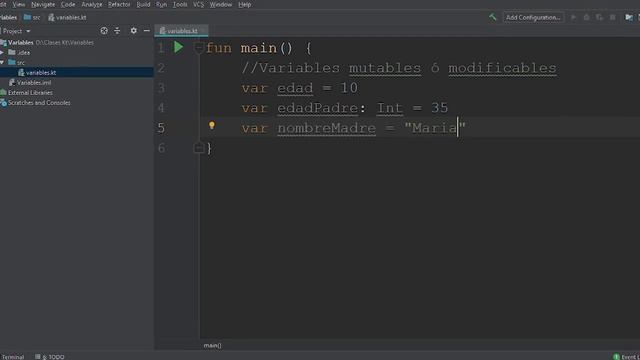Expand the .idea folder

click(2, 52)
